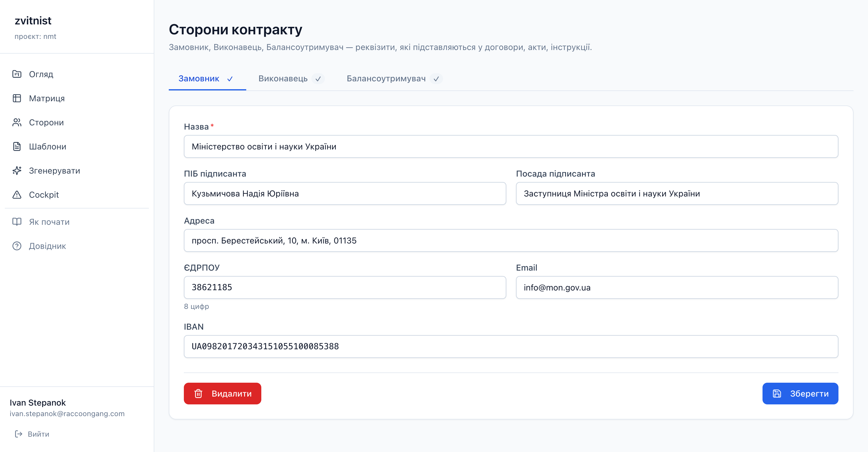The image size is (868, 452).
Task: Switch to the Балансоутримувач tab
Action: pyautogui.click(x=395, y=79)
